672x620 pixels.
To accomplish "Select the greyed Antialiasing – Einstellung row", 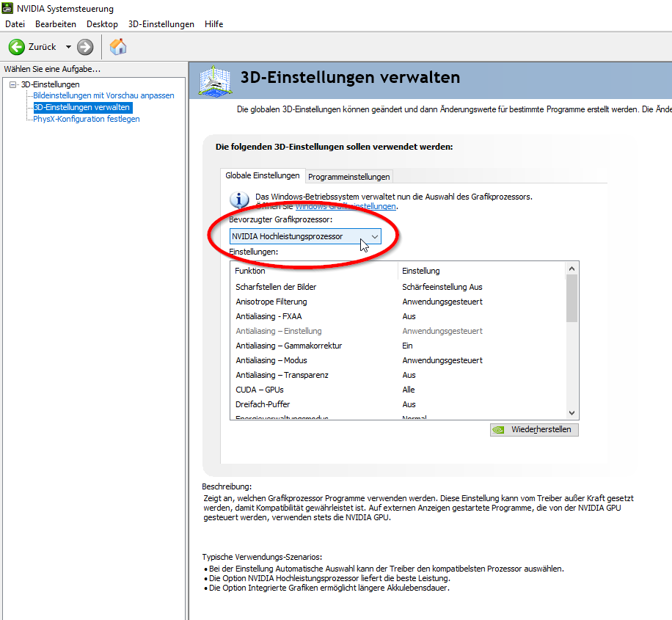I will click(x=398, y=331).
